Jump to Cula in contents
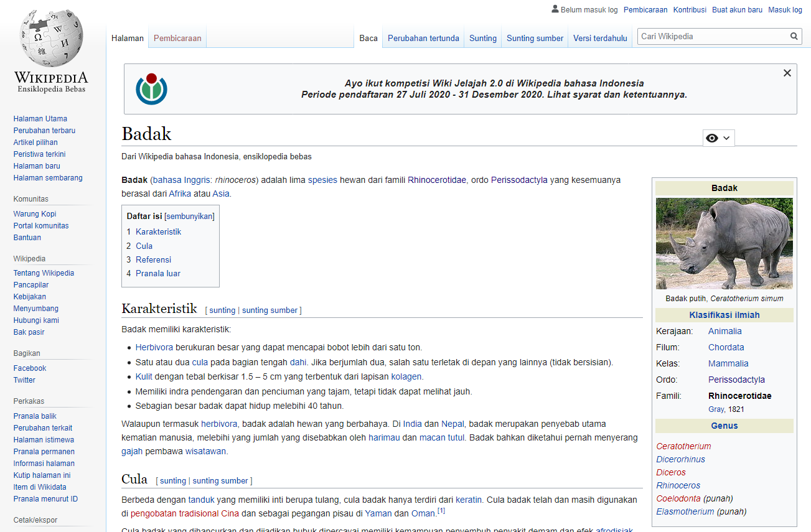The height and width of the screenshot is (532, 811). 144,246
